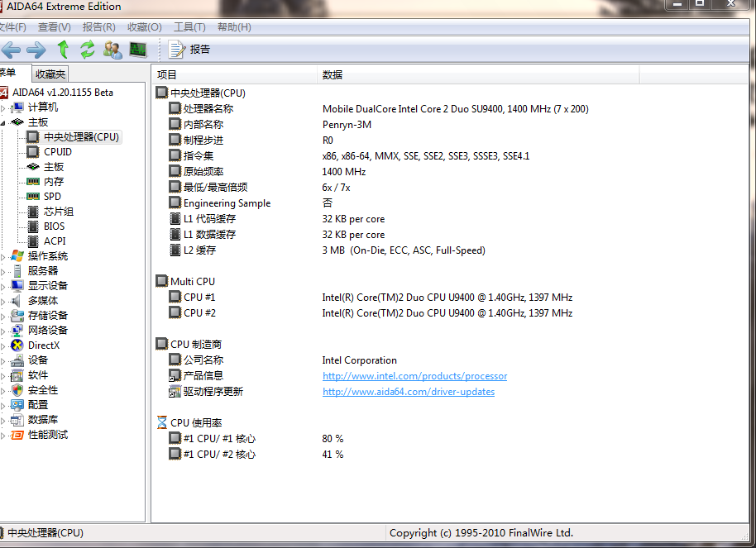Select the 内部名称 Penryn-3M row
The width and height of the screenshot is (756, 548).
pyautogui.click(x=270, y=124)
